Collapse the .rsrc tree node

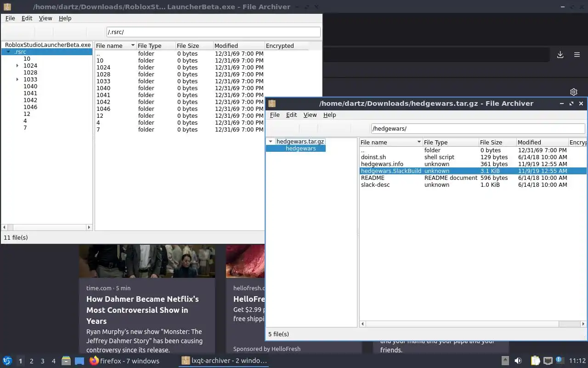[x=8, y=52]
